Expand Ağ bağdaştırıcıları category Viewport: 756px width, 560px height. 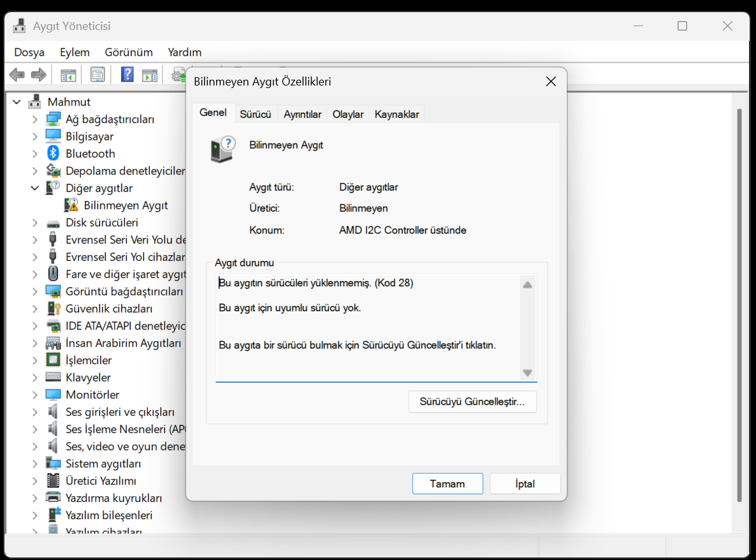34,119
